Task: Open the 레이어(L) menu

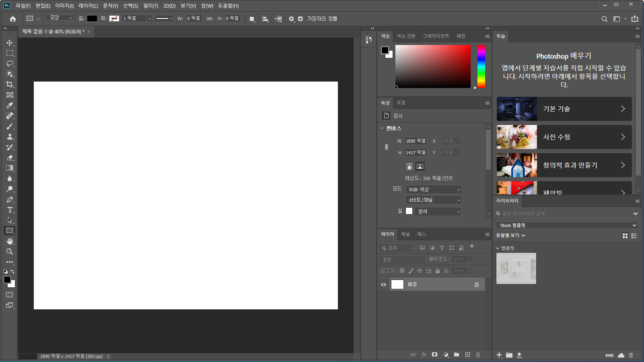Action: coord(88,6)
